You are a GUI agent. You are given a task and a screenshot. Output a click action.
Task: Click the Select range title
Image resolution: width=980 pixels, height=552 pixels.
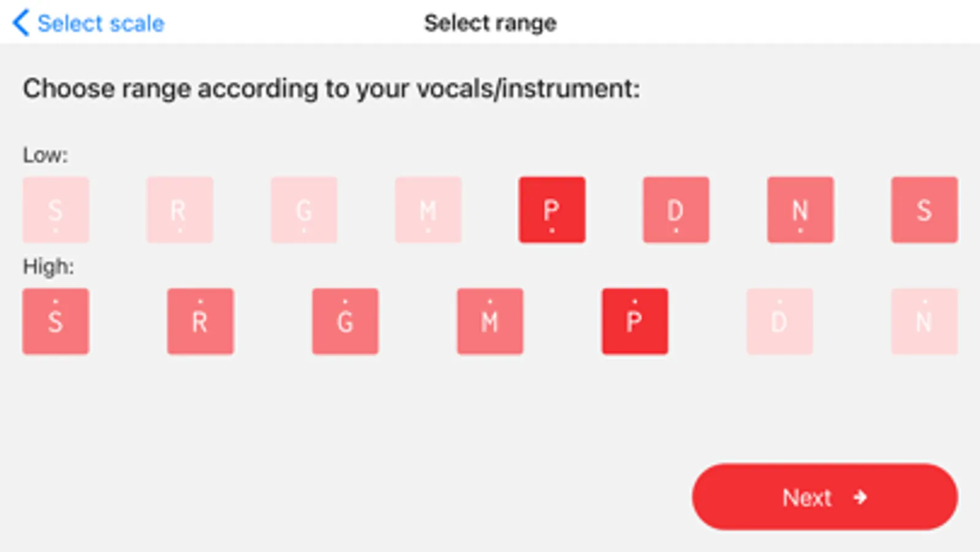tap(490, 23)
